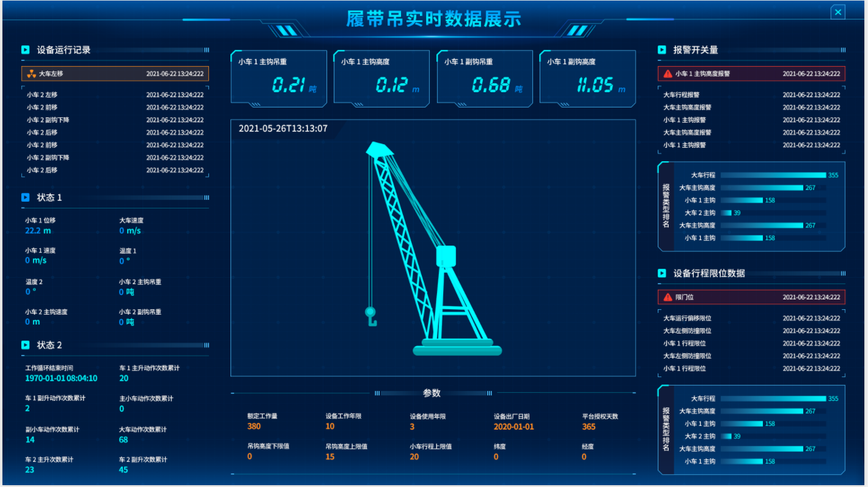Open the 大车行程报警 alarm entry
Viewport: 868px width, 487px height.
[682, 95]
